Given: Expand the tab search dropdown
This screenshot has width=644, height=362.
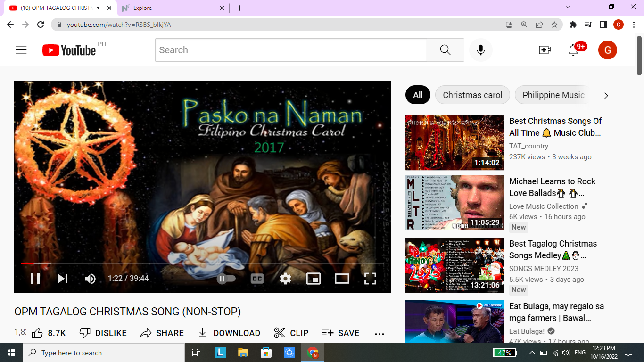Looking at the screenshot, I should 568,7.
